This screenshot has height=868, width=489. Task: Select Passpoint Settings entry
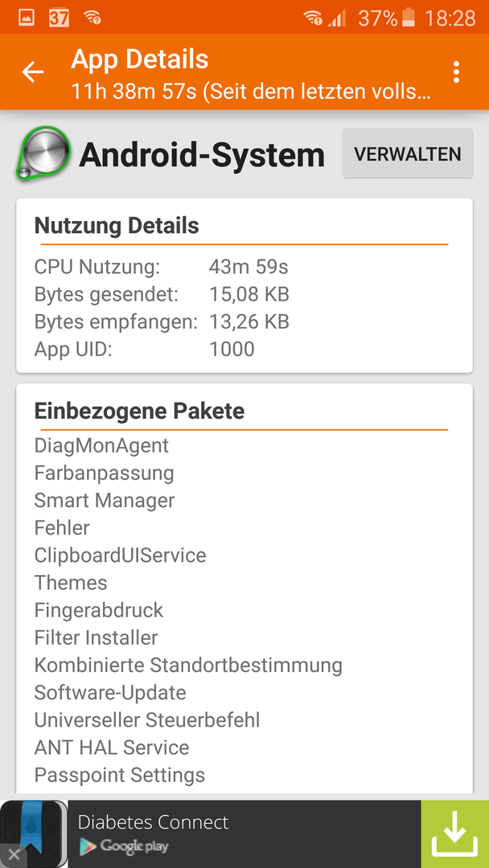(120, 775)
